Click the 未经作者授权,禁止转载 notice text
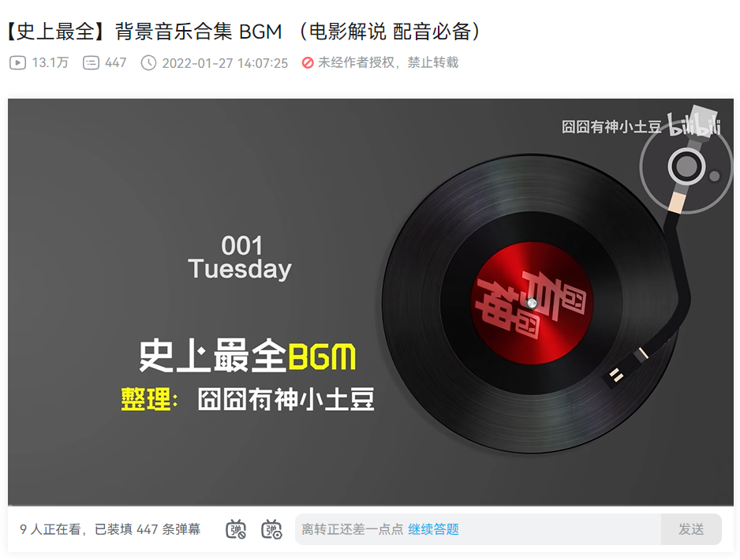The image size is (740, 560). pyautogui.click(x=388, y=63)
